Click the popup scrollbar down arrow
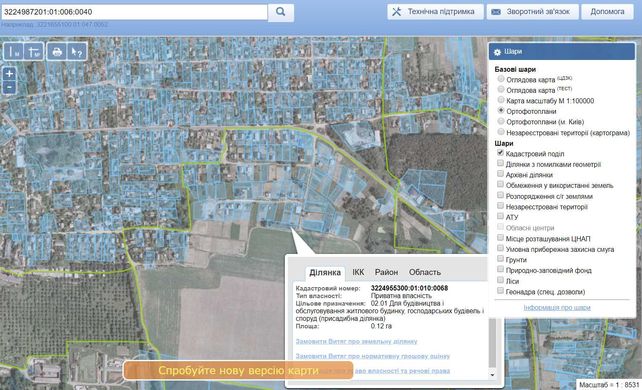Image resolution: width=642 pixels, height=390 pixels. (x=493, y=374)
